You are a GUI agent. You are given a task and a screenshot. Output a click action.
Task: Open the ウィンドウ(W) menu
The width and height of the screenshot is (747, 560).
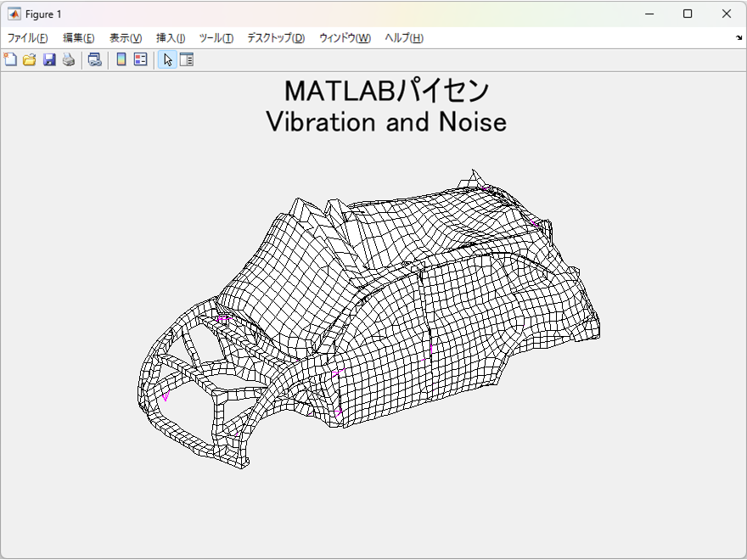point(345,38)
